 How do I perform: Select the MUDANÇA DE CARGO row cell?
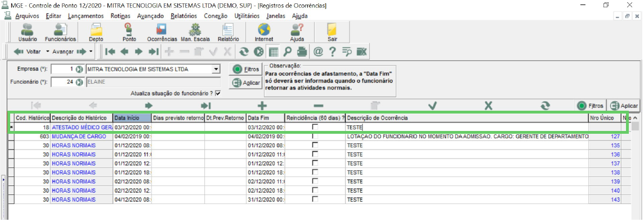[x=82, y=136]
